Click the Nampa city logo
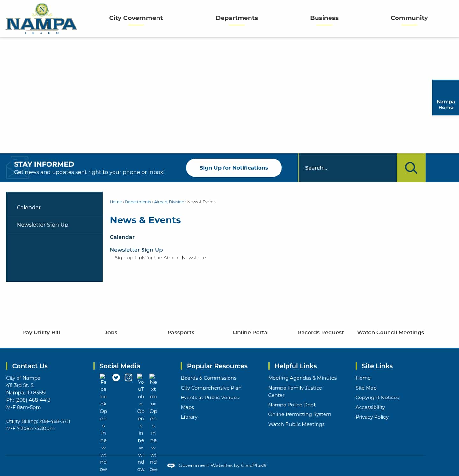459x476 pixels. click(41, 18)
